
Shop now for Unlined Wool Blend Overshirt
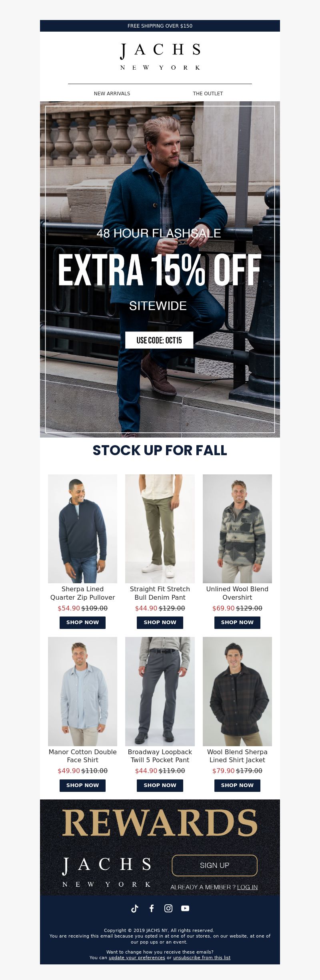point(237,623)
